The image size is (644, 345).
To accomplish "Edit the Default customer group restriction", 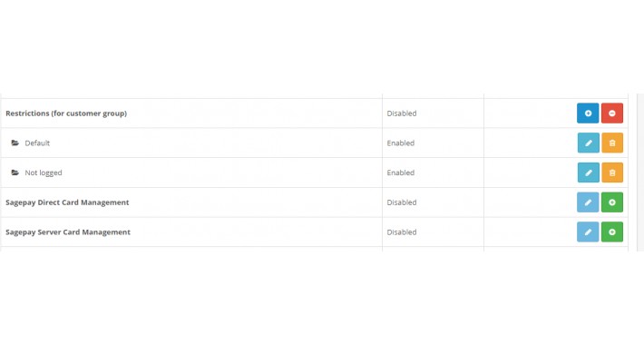I will (588, 143).
